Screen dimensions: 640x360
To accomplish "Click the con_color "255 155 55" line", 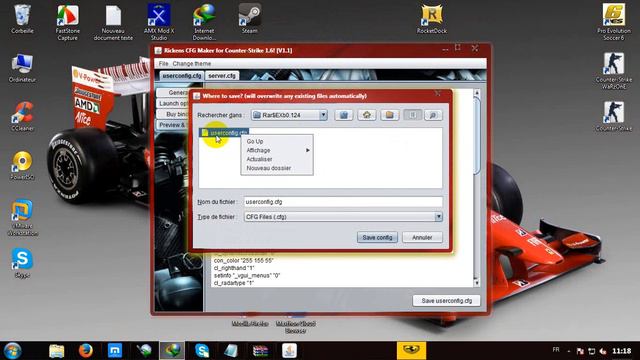I will [x=243, y=260].
